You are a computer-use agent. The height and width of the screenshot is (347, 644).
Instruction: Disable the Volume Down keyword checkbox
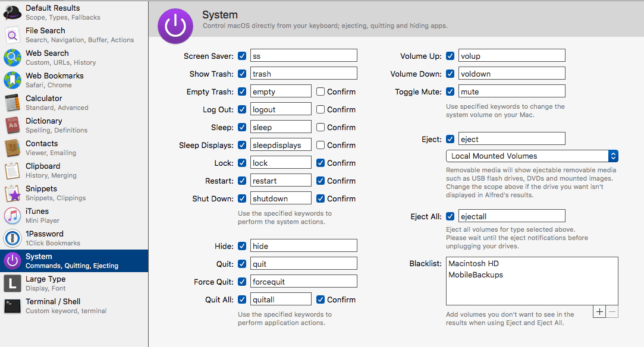click(450, 74)
